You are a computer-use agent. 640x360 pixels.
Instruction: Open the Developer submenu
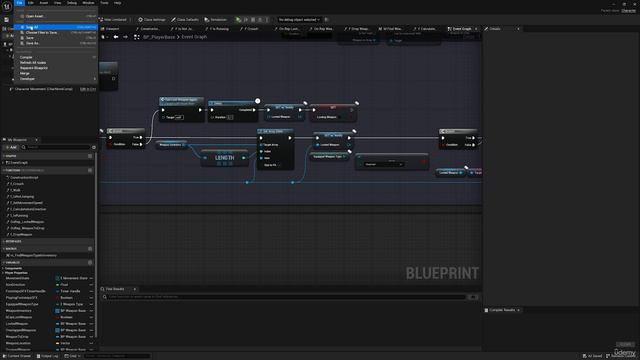pos(56,78)
